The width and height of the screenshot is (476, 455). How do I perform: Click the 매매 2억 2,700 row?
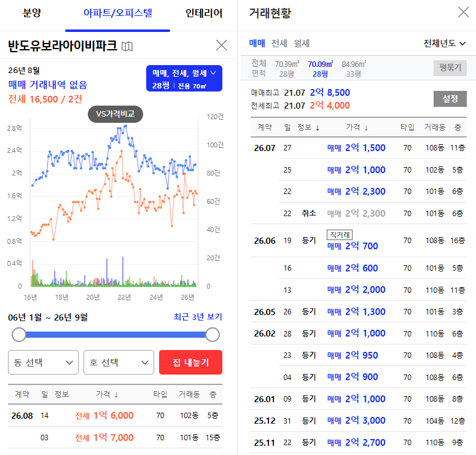(359, 443)
